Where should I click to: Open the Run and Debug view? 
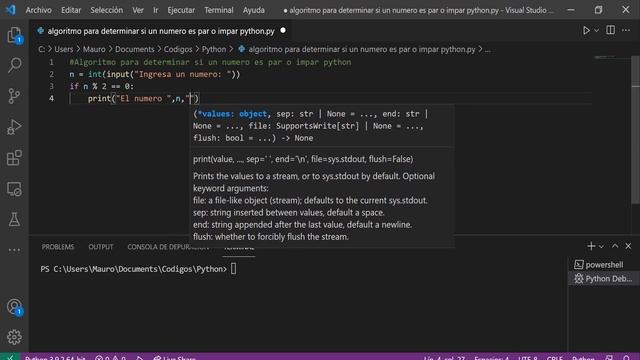(14, 127)
